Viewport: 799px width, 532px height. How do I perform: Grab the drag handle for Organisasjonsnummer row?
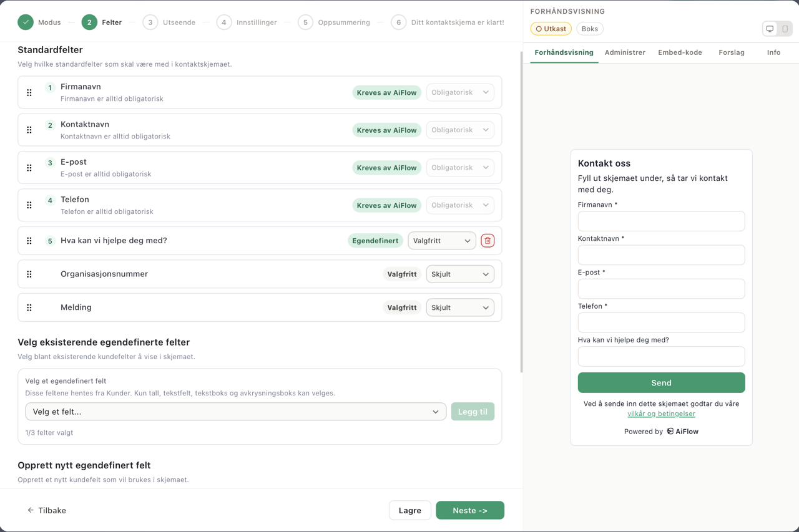tap(29, 274)
